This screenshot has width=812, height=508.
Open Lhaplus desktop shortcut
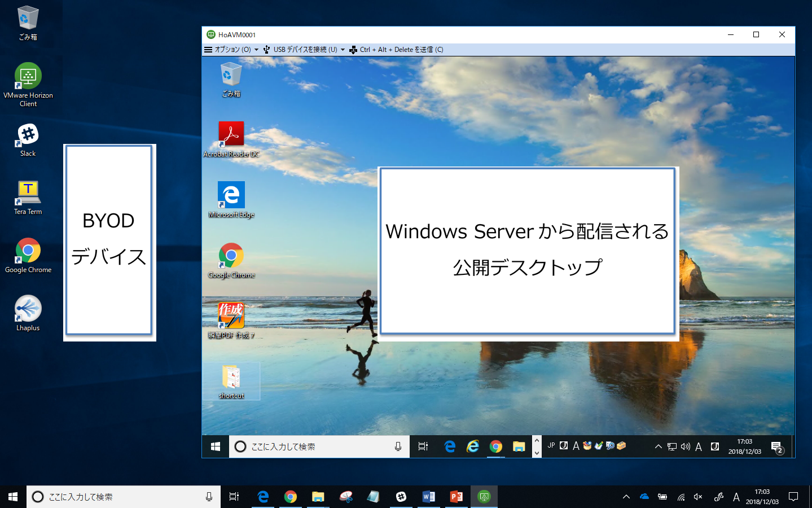(x=28, y=309)
